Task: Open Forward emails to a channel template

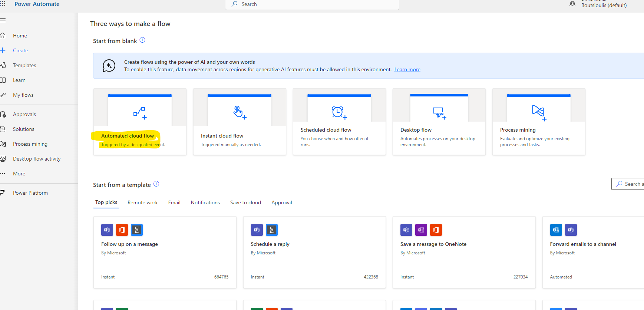Action: [583, 244]
